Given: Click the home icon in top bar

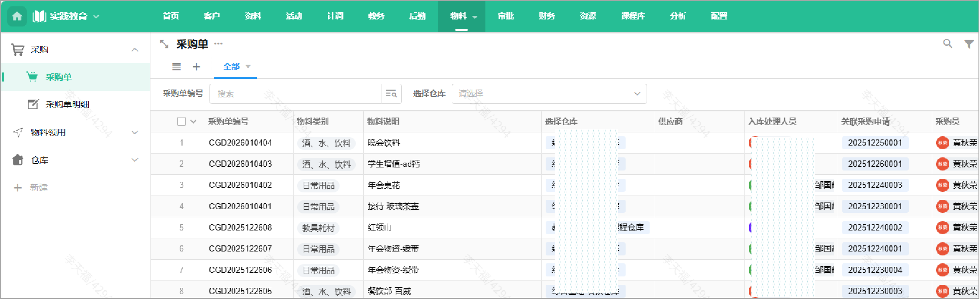Looking at the screenshot, I should (17, 16).
